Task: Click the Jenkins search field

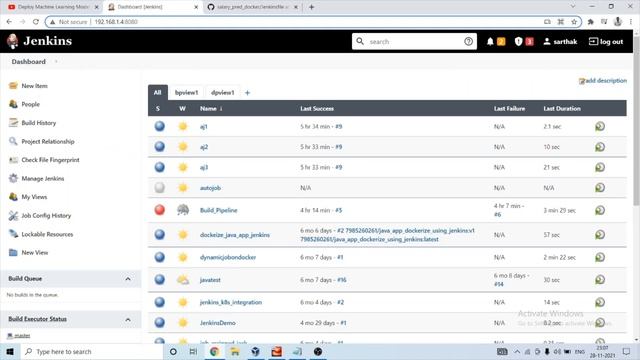Action: coord(414,41)
